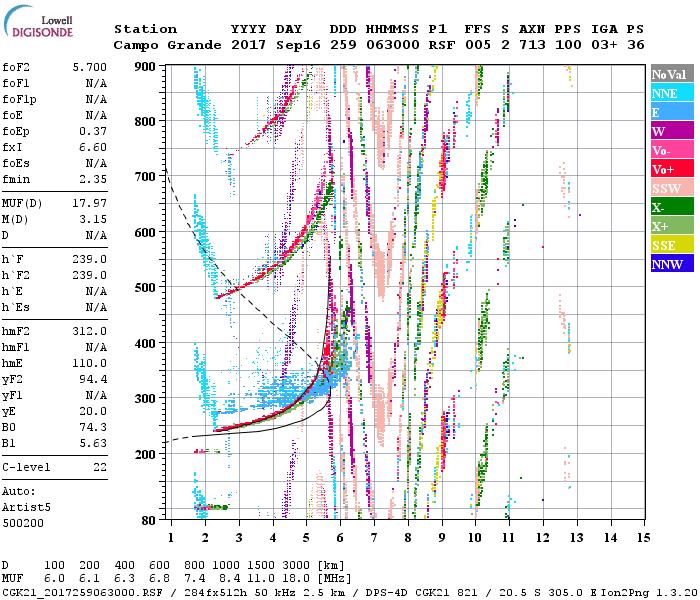700x600 pixels.
Task: Click the IGA value 03+
Action: [x=604, y=45]
